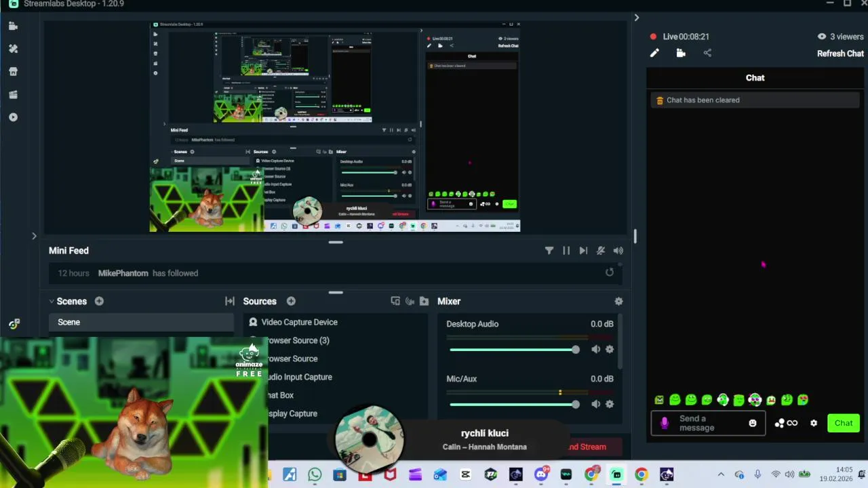The width and height of the screenshot is (868, 488).
Task: Open Mic/Aux settings gear
Action: [610, 404]
